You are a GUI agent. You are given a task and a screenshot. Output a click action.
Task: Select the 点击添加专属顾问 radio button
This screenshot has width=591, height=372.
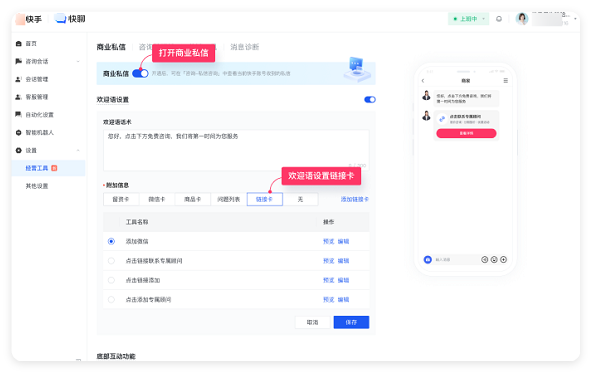(x=111, y=300)
